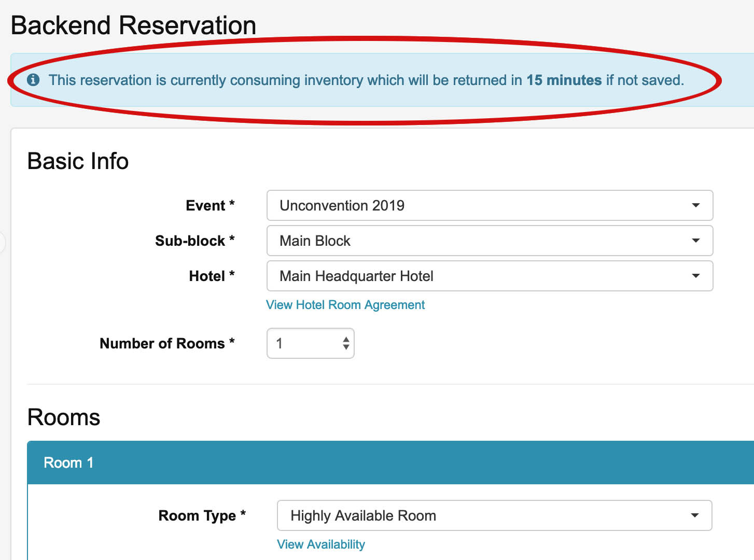Click the Hotel field label
Screen dimensions: 754x560
click(x=212, y=276)
